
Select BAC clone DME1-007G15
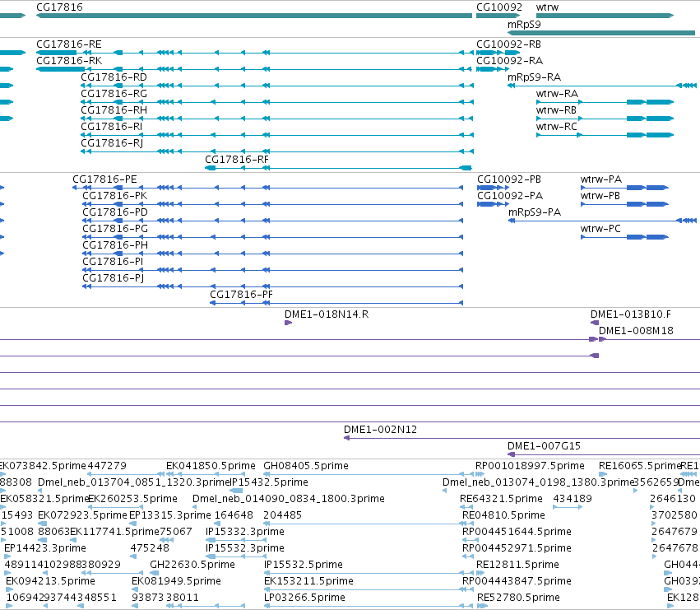pos(544,446)
